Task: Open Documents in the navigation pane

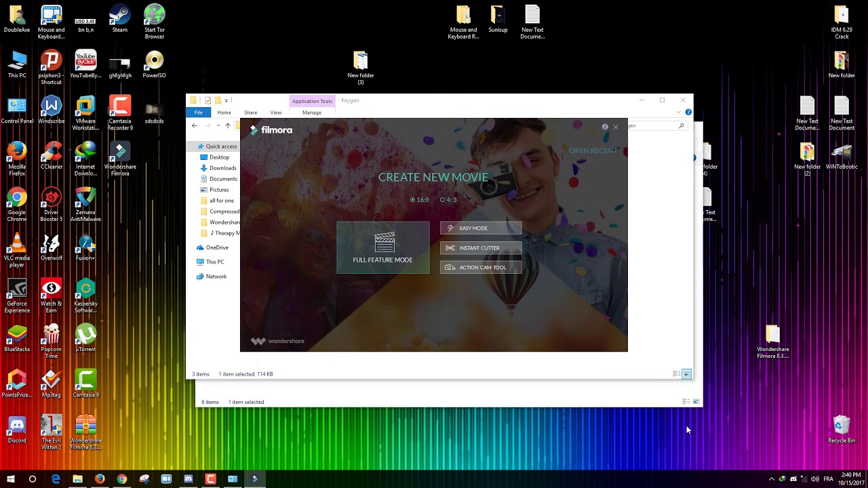Action: (x=218, y=179)
